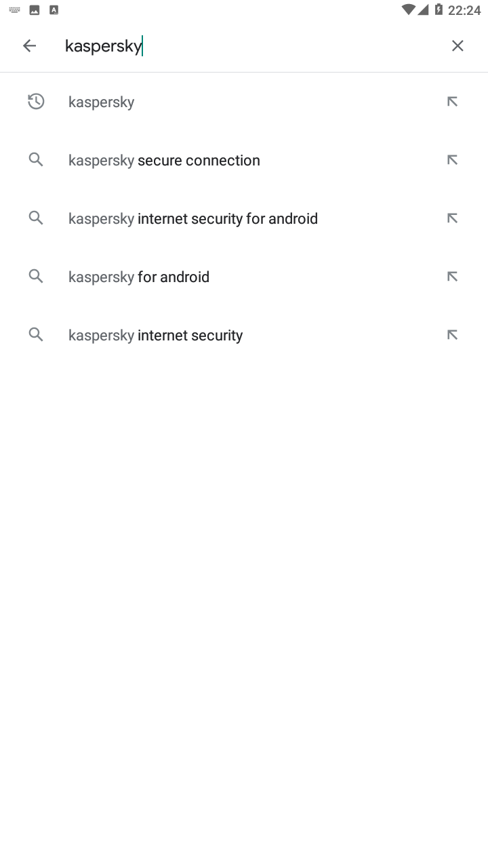Select 'kaspersky for android' suggestion
488x868 pixels.
pos(139,277)
